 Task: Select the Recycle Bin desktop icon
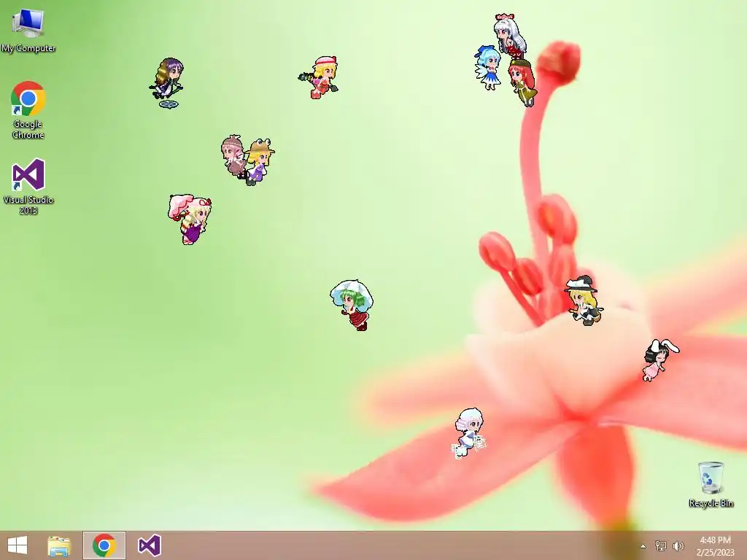711,484
